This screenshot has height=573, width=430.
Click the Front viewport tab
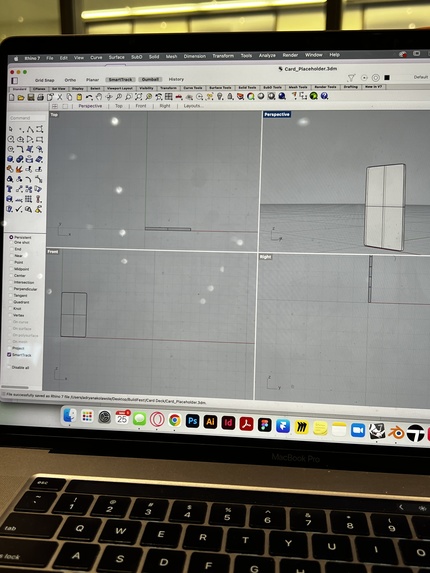141,106
